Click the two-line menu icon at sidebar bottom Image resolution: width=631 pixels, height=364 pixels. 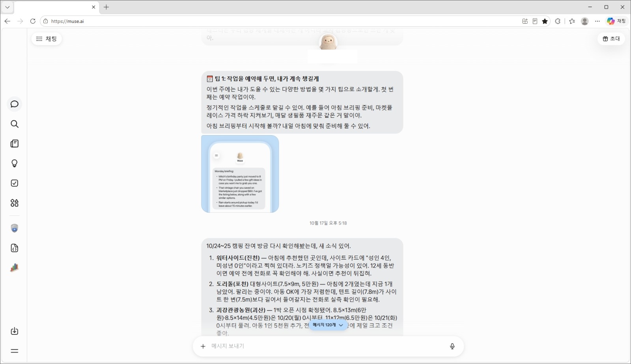(15, 351)
